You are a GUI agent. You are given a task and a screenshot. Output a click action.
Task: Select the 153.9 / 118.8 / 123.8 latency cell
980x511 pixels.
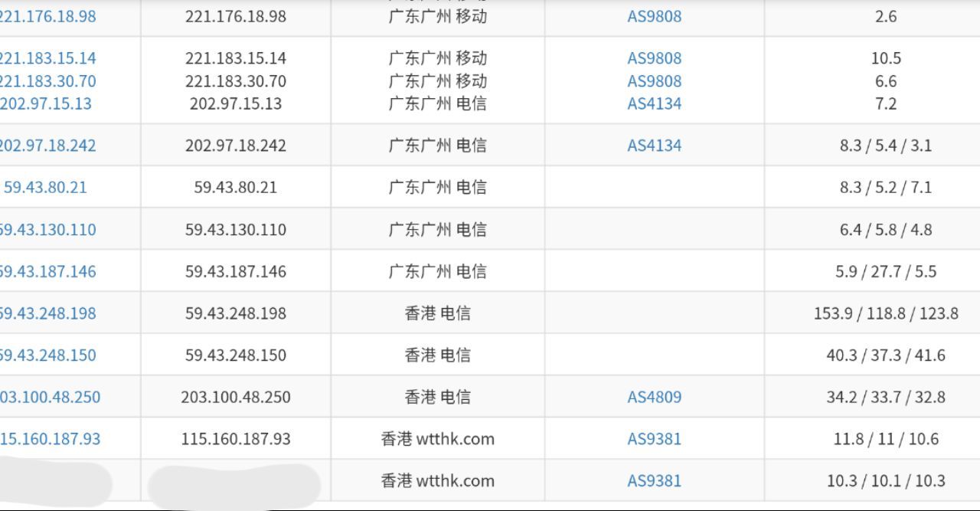[886, 313]
